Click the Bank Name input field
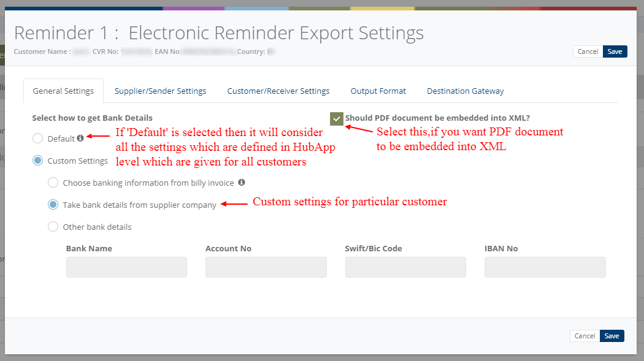Image resolution: width=644 pixels, height=361 pixels. [x=126, y=267]
